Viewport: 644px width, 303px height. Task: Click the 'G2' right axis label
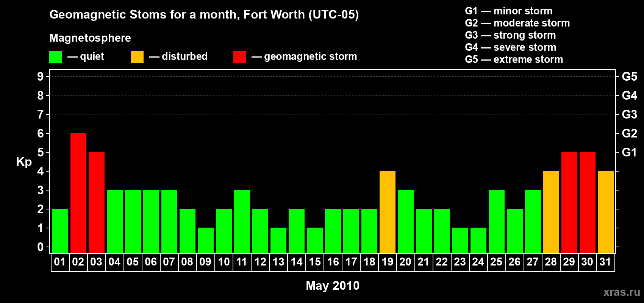[629, 133]
